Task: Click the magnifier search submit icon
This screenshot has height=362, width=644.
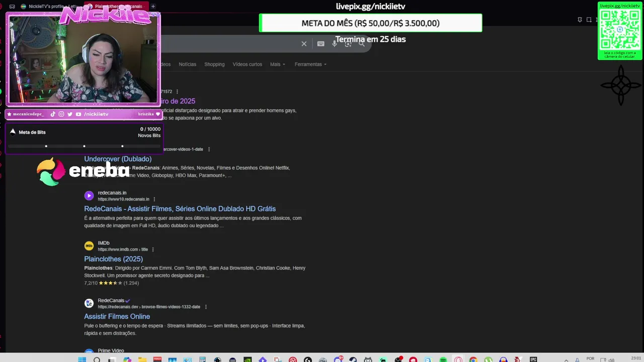Action: (361, 44)
